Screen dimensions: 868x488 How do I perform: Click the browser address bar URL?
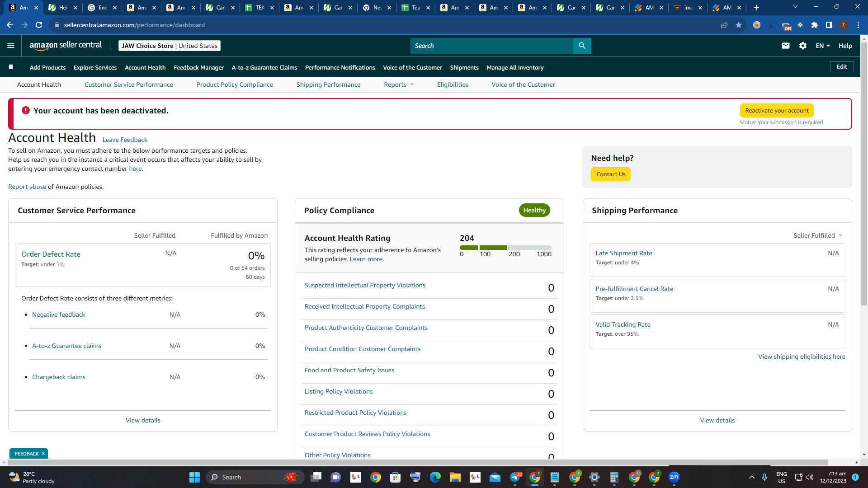pyautogui.click(x=134, y=25)
